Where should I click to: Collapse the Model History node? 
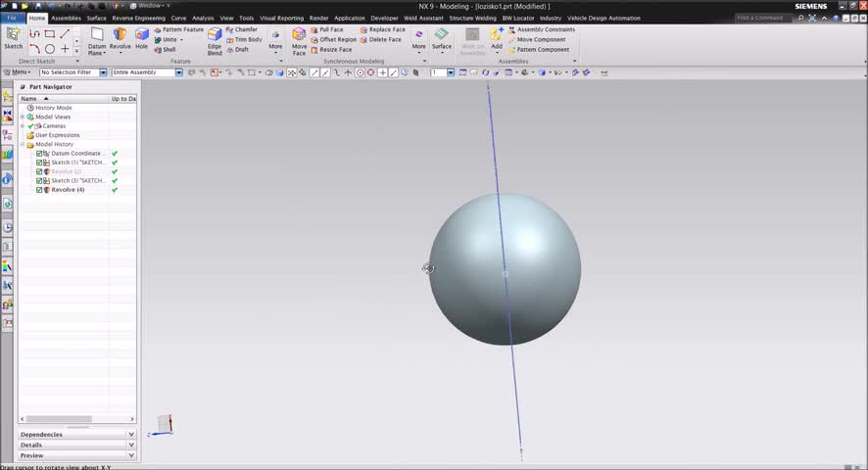(x=23, y=145)
